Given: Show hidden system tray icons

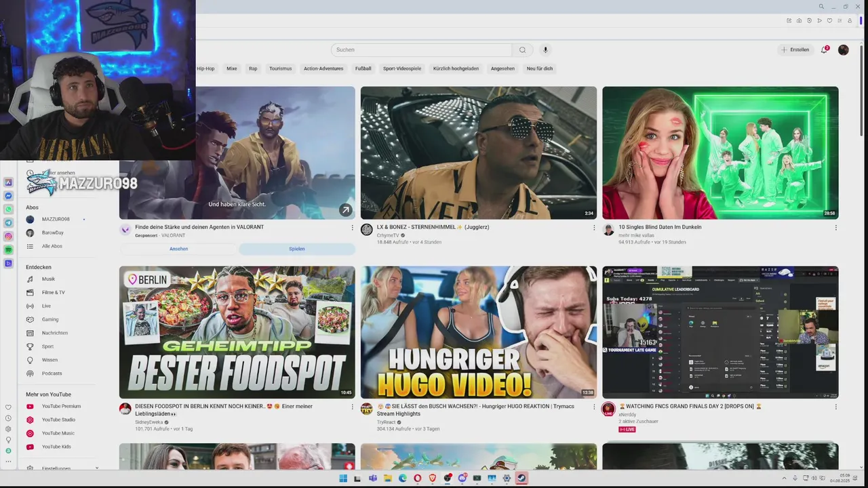Looking at the screenshot, I should (x=785, y=478).
